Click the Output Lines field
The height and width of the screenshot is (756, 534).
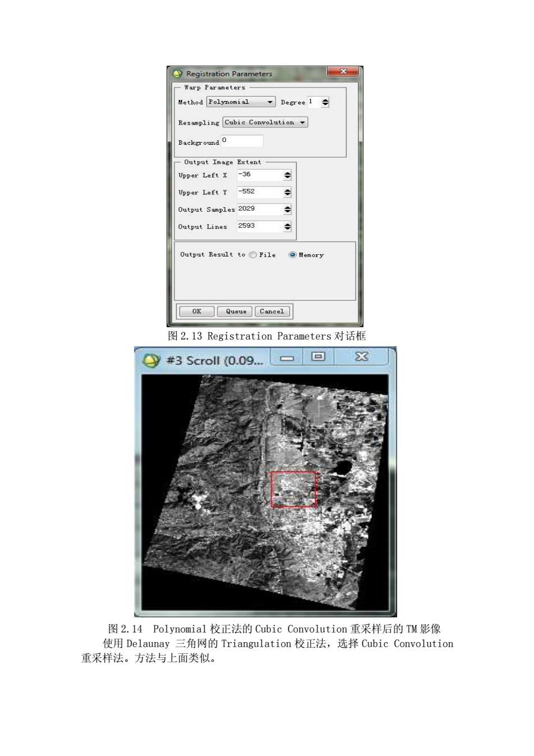coord(260,226)
